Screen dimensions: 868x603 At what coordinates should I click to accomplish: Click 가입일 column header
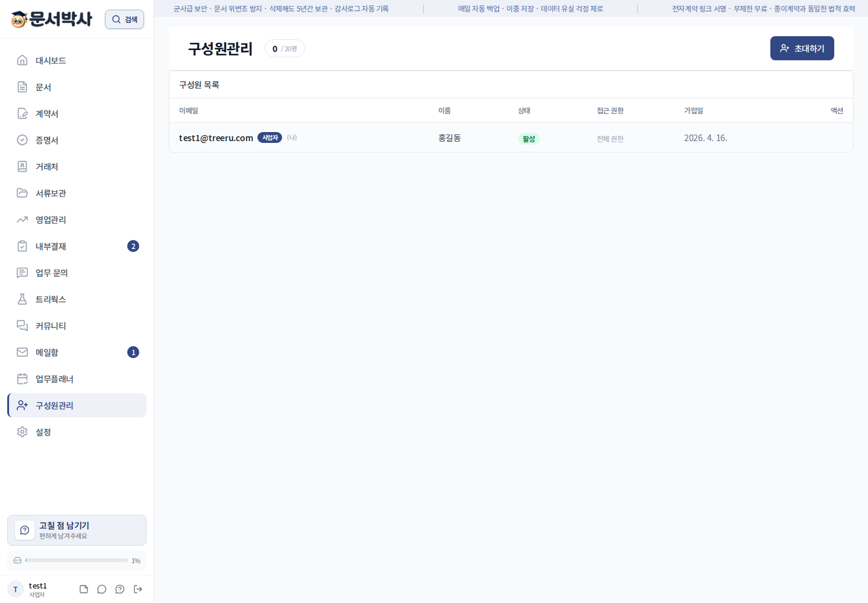(694, 110)
